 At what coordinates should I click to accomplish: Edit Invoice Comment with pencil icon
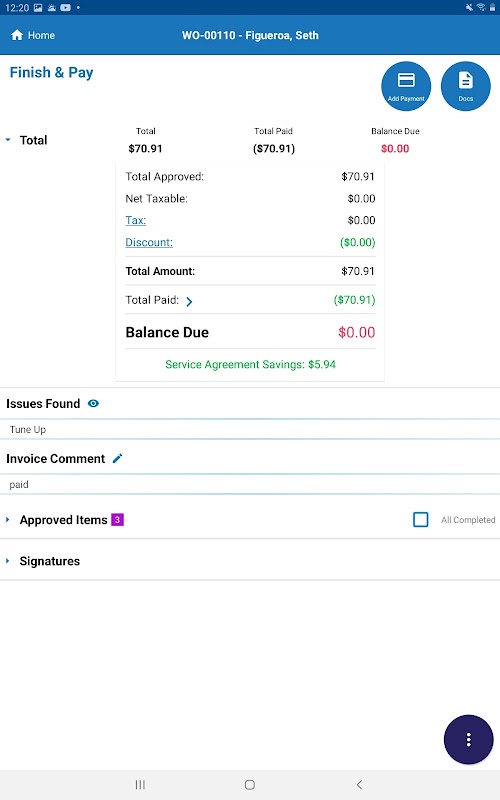click(x=117, y=458)
